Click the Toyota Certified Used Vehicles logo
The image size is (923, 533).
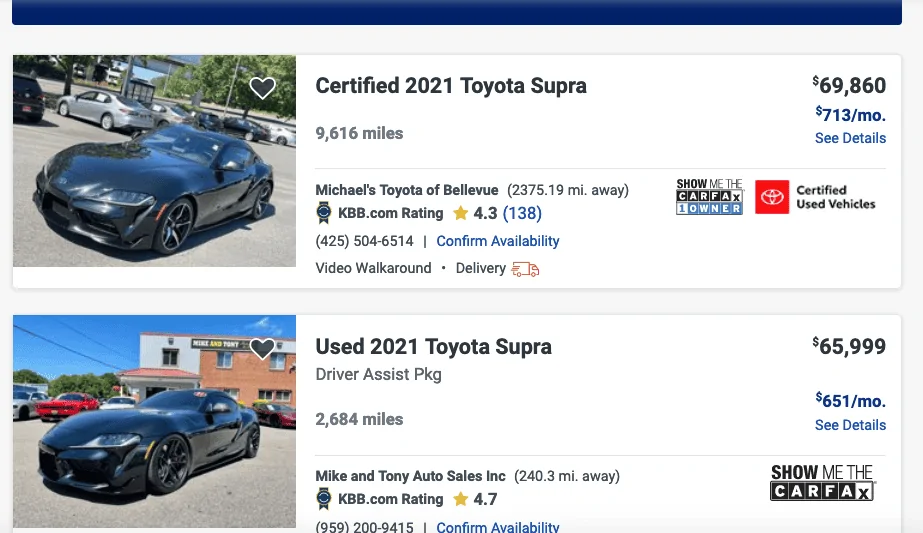[772, 197]
